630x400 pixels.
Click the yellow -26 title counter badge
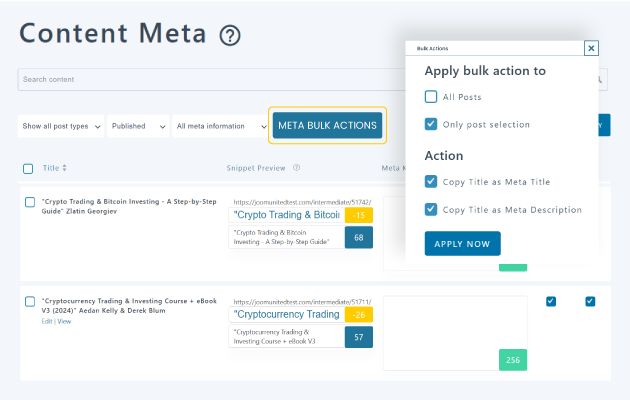pos(358,315)
